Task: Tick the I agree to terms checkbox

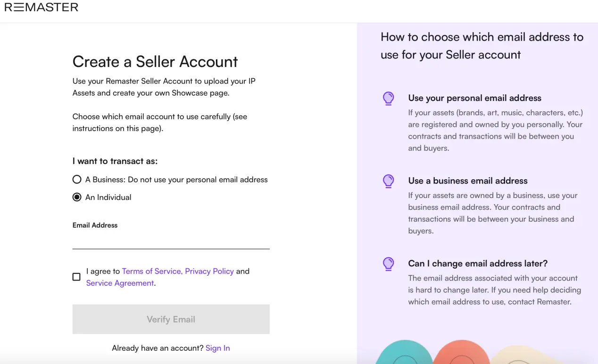Action: 76,277
